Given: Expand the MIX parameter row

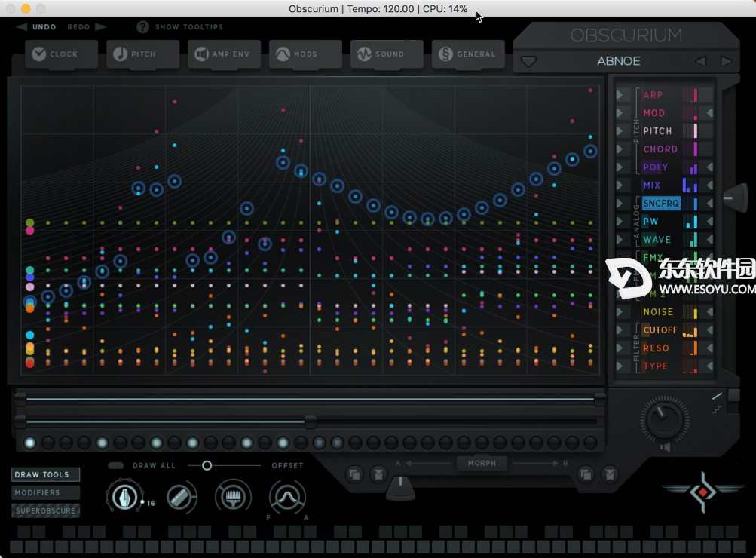Looking at the screenshot, I should coord(620,185).
